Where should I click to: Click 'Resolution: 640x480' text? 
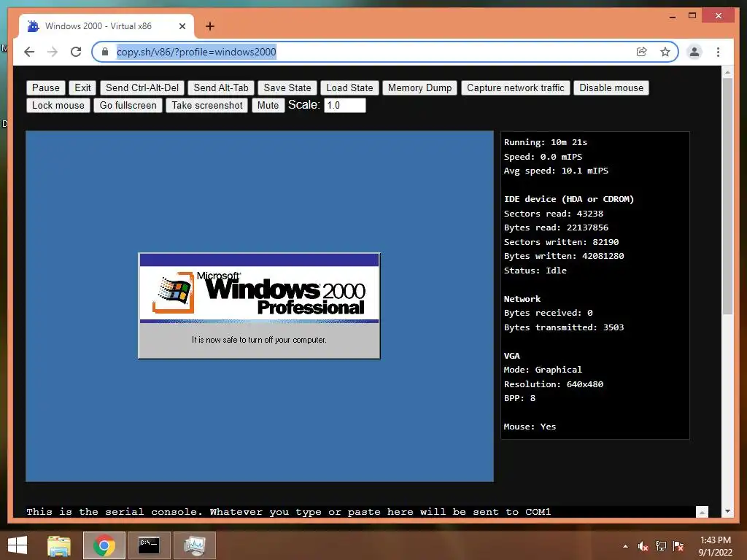tap(554, 384)
